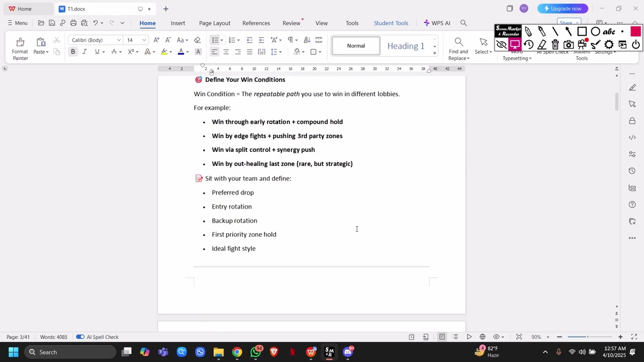Click the WPS AI button

(437, 23)
